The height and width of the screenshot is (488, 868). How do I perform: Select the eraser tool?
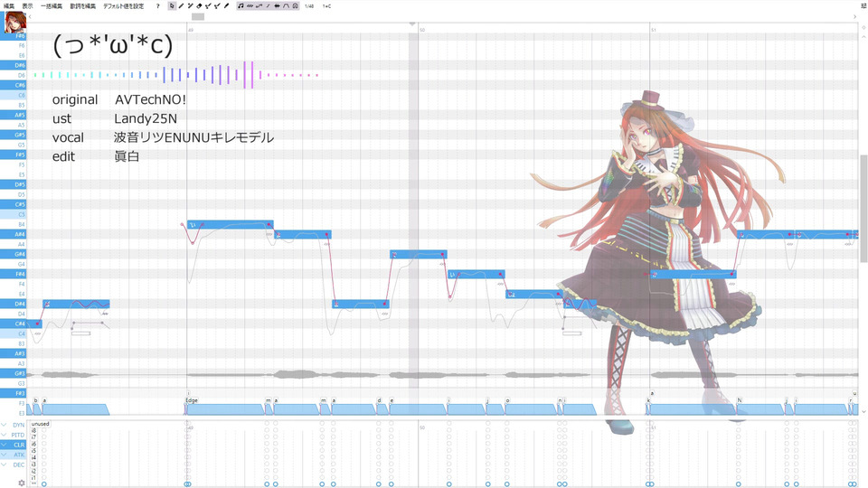199,6
